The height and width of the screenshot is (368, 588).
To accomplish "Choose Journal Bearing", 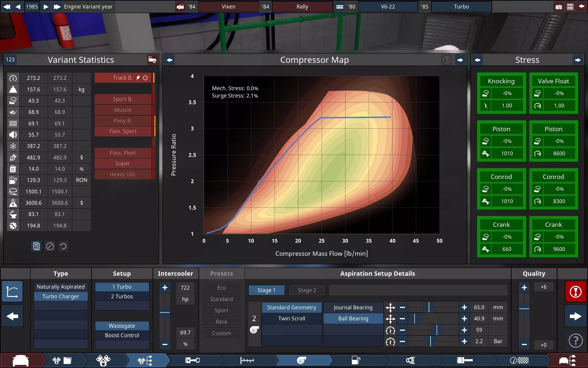I will [353, 308].
